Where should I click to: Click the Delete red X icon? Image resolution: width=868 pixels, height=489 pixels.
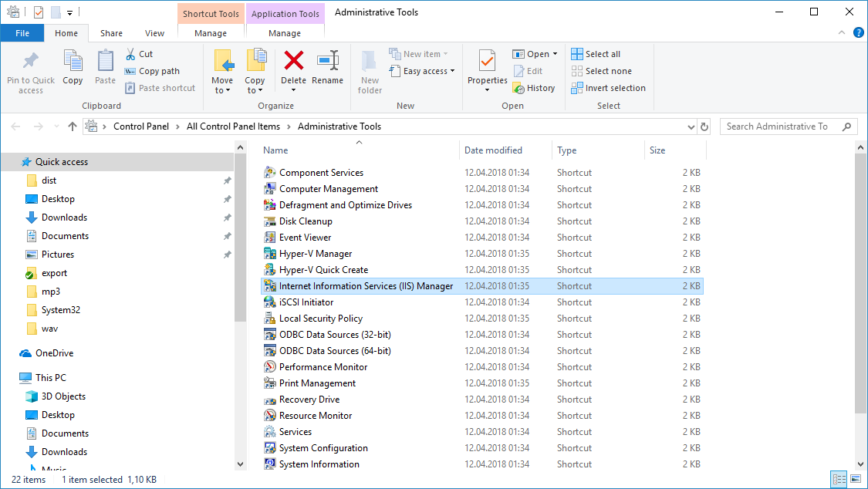coord(293,61)
